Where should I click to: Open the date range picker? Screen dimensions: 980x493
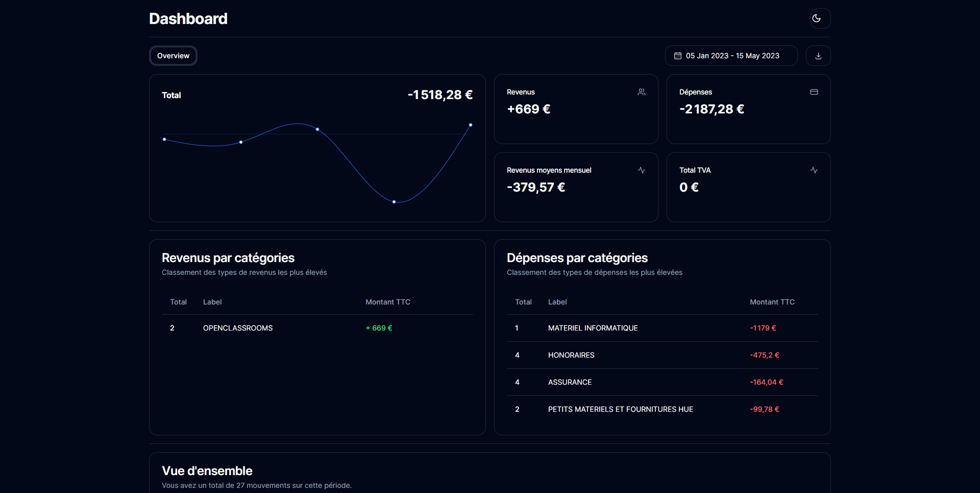731,56
